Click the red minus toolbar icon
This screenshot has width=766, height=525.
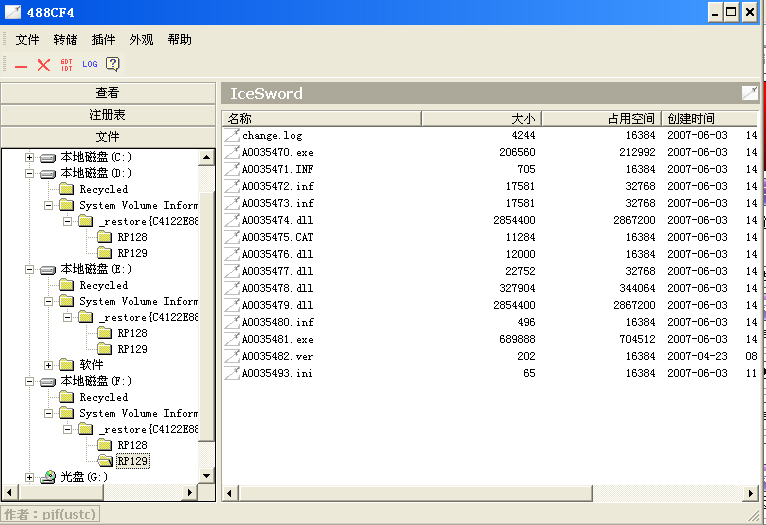point(21,65)
